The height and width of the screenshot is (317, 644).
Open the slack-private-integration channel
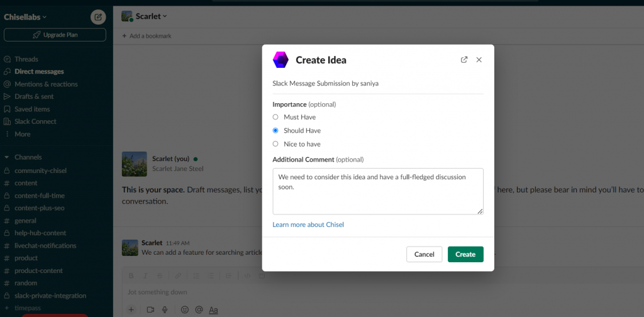(x=50, y=296)
